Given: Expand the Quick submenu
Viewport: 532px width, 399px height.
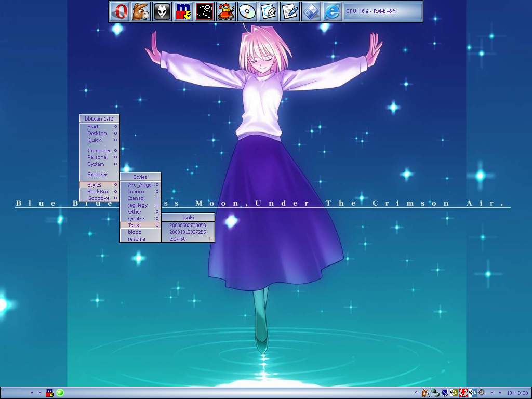Looking at the screenshot, I should tap(99, 140).
